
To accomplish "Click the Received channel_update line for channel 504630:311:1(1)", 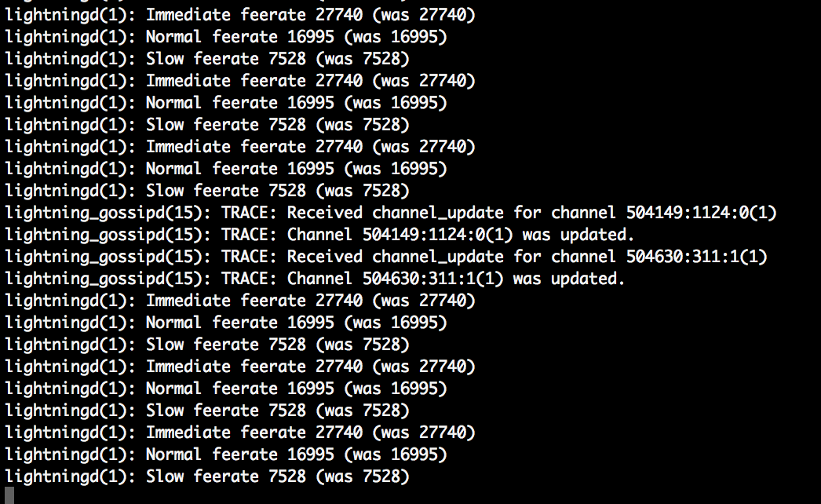I will point(385,257).
